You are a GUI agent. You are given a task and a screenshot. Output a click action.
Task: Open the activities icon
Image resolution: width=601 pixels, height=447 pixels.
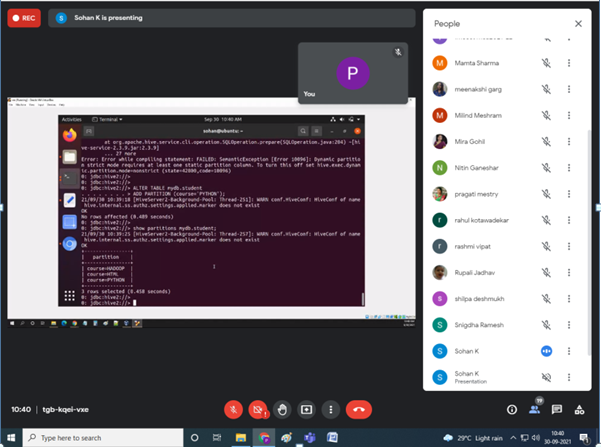click(580, 409)
